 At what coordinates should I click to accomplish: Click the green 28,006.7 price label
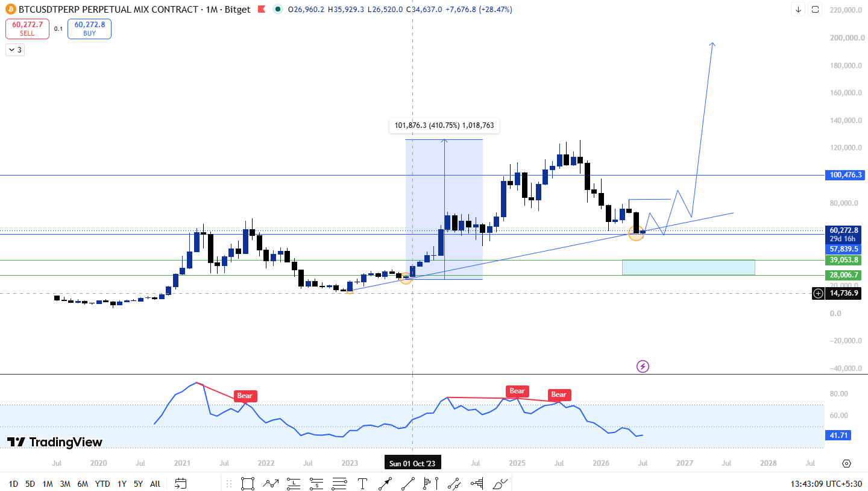click(x=844, y=275)
